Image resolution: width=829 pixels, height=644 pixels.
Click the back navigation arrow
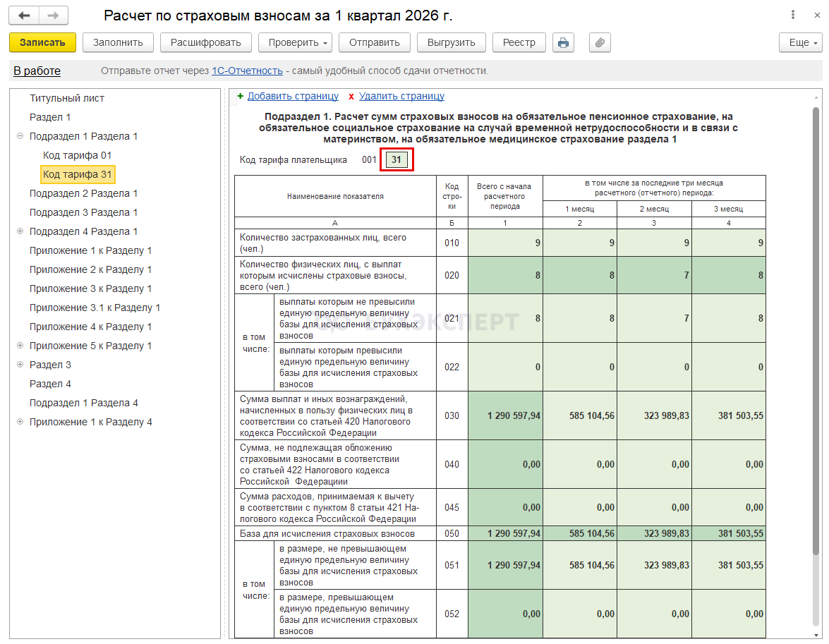tap(25, 16)
